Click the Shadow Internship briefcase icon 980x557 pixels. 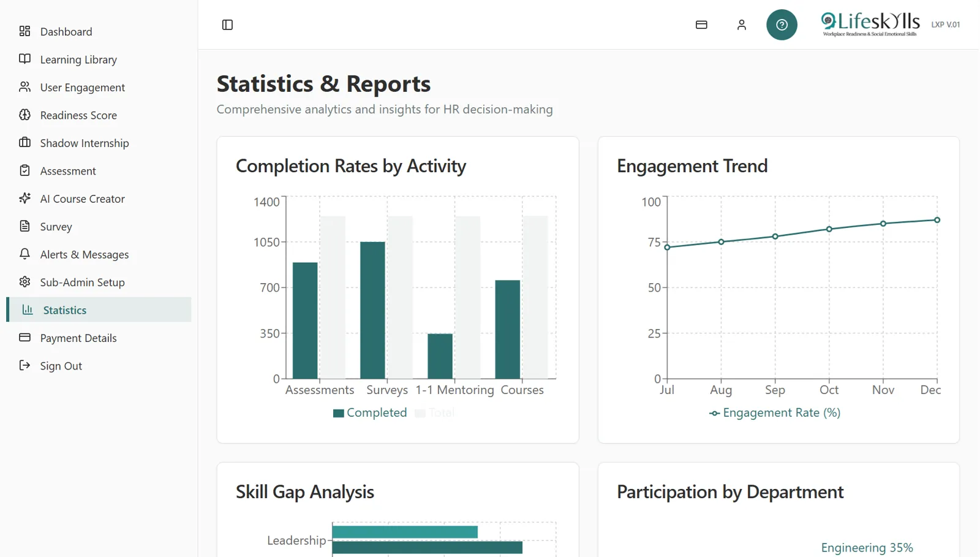24,143
